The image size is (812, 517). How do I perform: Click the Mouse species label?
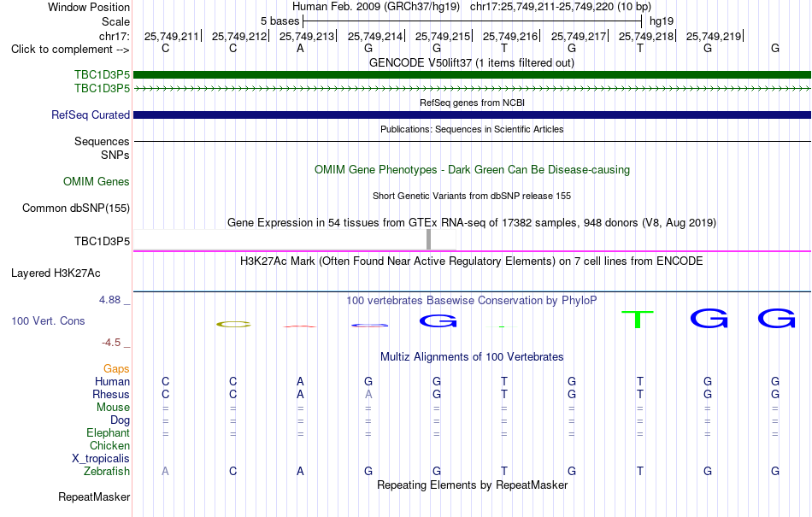coord(114,408)
